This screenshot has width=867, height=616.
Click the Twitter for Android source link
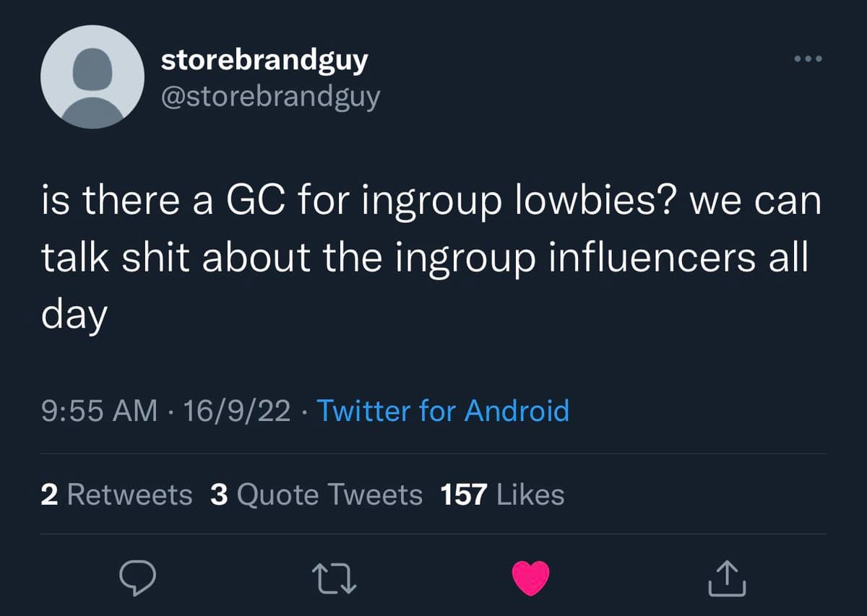(443, 410)
